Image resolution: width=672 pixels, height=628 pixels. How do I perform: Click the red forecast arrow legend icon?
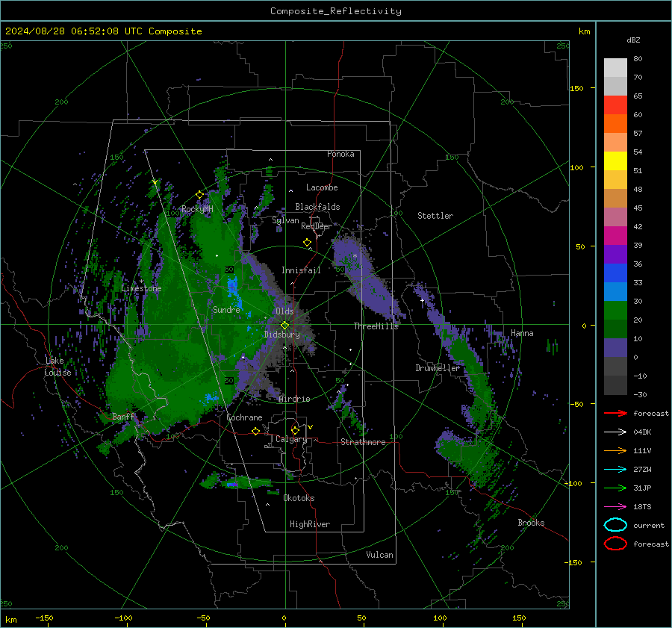615,413
